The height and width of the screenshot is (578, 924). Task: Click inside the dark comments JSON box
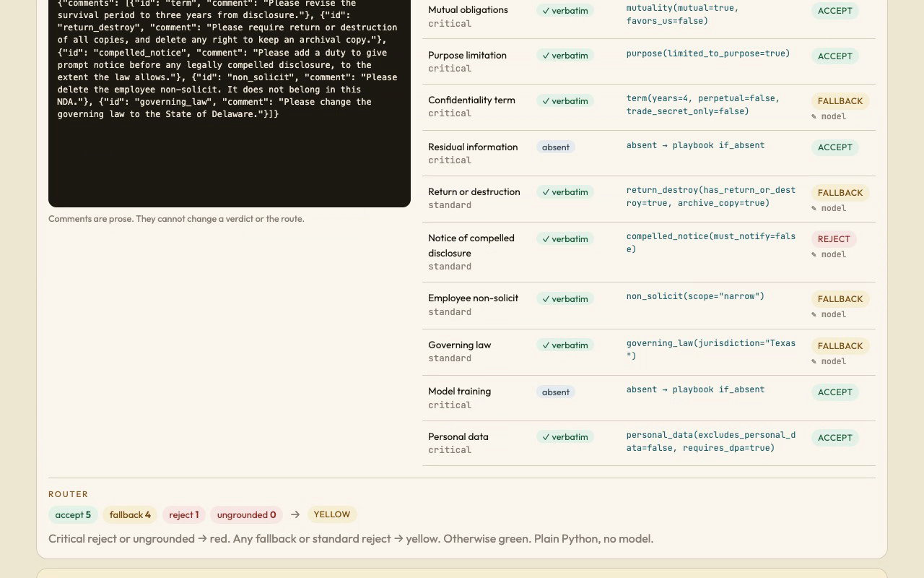click(230, 103)
